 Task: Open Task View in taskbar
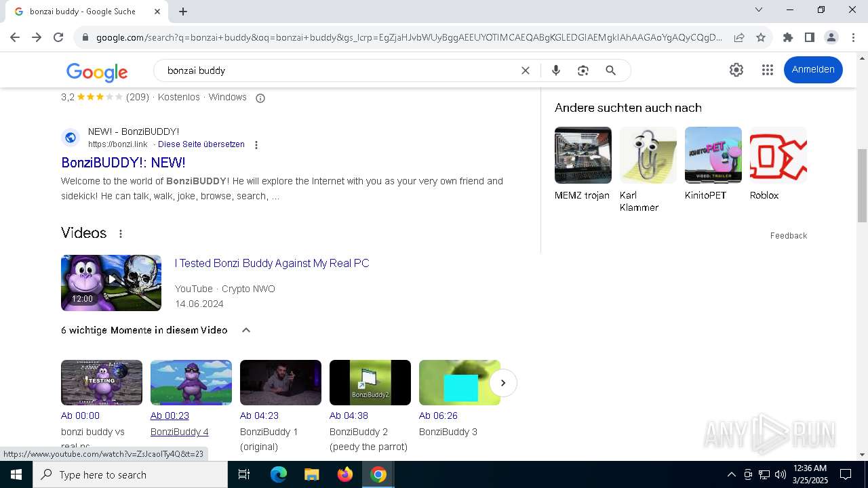click(244, 474)
